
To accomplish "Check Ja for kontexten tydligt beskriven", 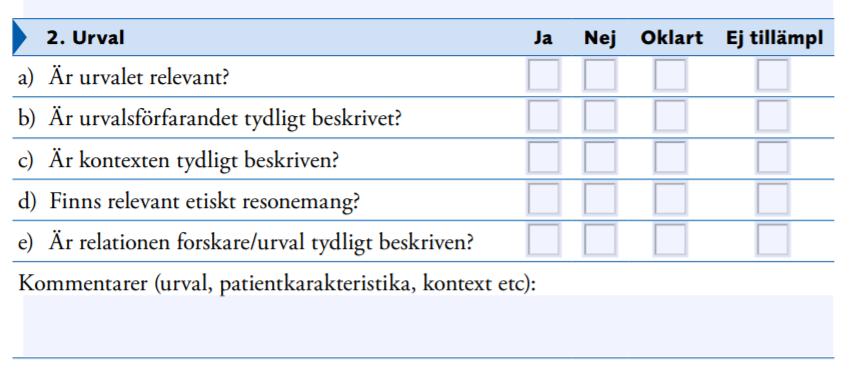I will coord(543,158).
